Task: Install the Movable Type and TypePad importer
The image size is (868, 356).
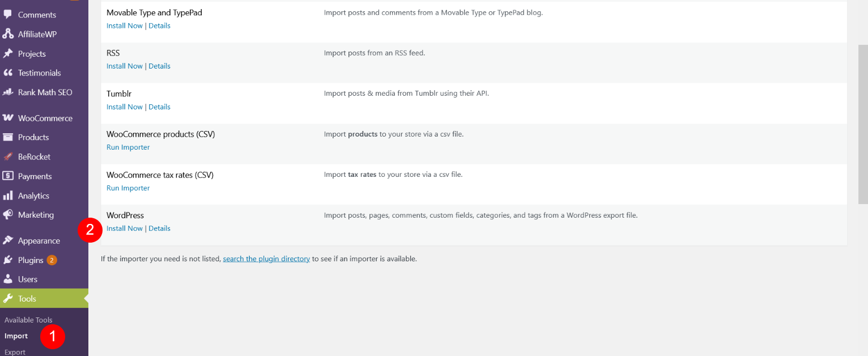Action: [125, 26]
